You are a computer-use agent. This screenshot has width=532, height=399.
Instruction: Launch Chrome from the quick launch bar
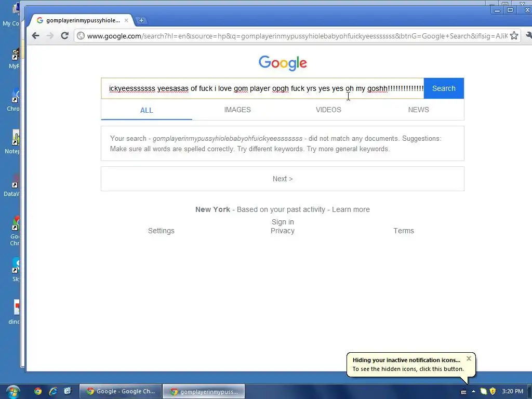38,391
